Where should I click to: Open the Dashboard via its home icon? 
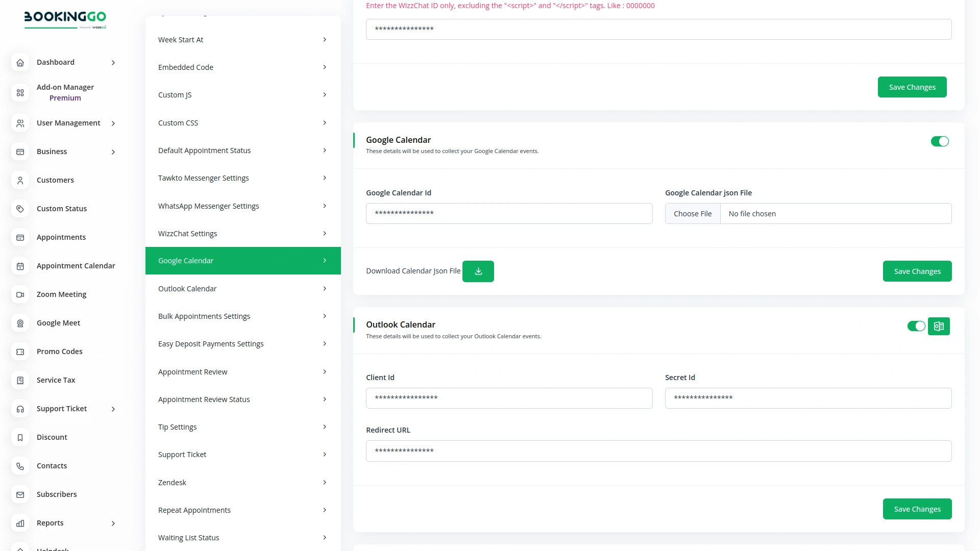tap(20, 62)
